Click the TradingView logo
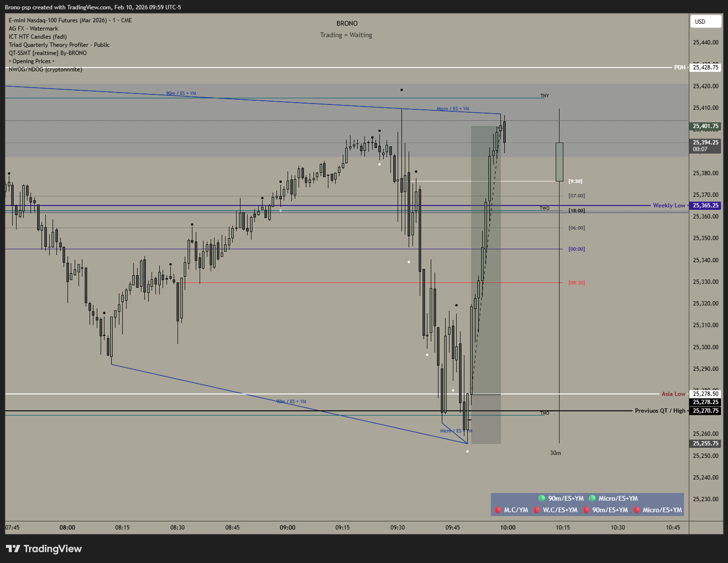Image resolution: width=728 pixels, height=563 pixels. click(44, 549)
